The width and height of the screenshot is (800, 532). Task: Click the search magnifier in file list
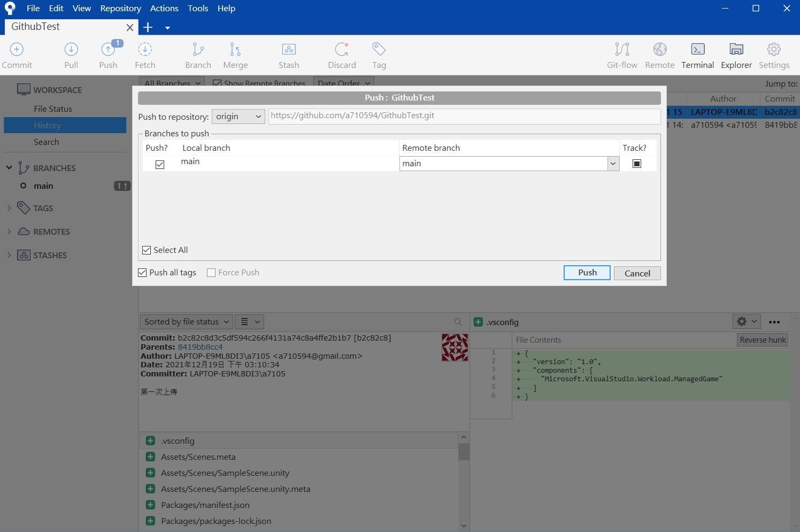(458, 322)
